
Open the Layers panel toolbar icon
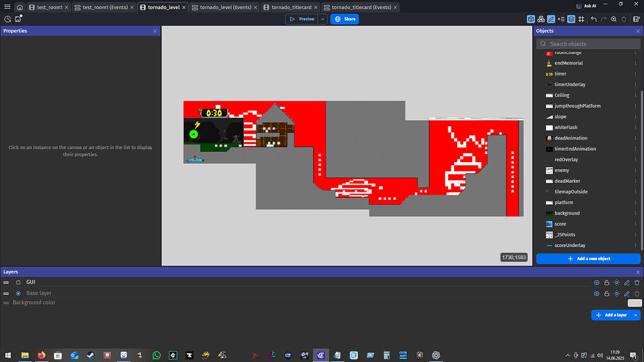571,19
